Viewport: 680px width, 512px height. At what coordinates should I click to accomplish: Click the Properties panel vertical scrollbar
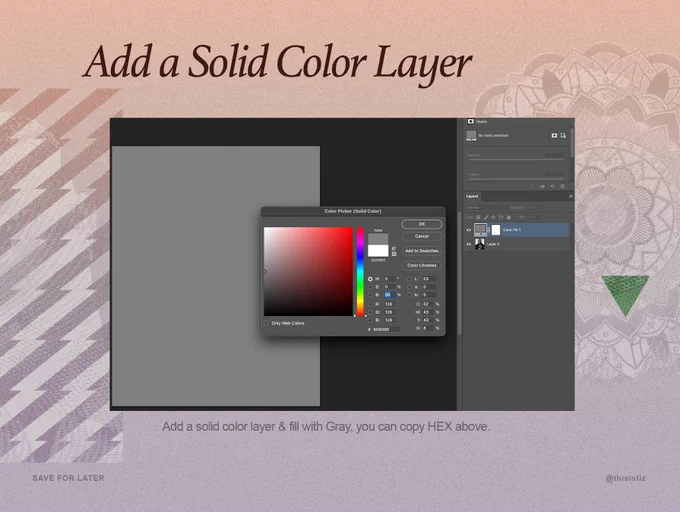(572, 143)
